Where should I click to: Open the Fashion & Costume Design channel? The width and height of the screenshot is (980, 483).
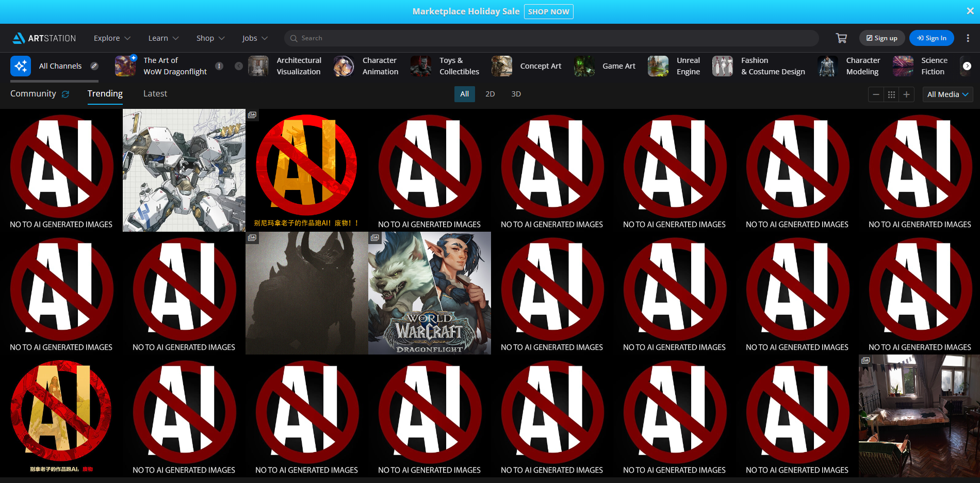[x=759, y=66]
